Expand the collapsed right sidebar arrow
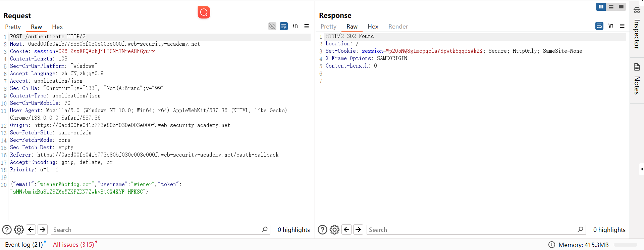 point(641,169)
